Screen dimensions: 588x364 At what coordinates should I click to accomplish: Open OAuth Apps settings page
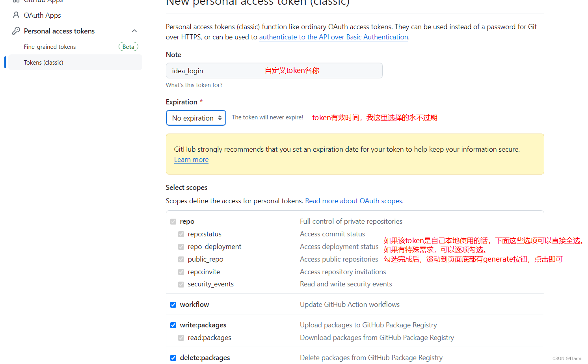42,15
